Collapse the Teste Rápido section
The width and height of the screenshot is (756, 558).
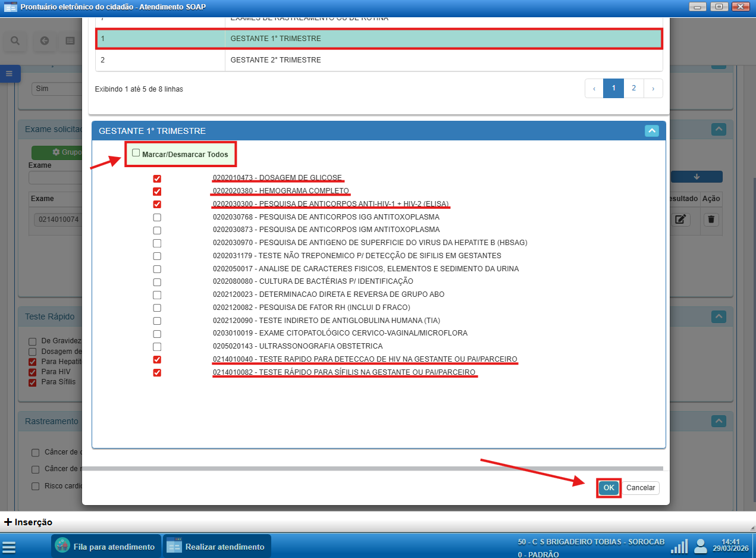719,316
